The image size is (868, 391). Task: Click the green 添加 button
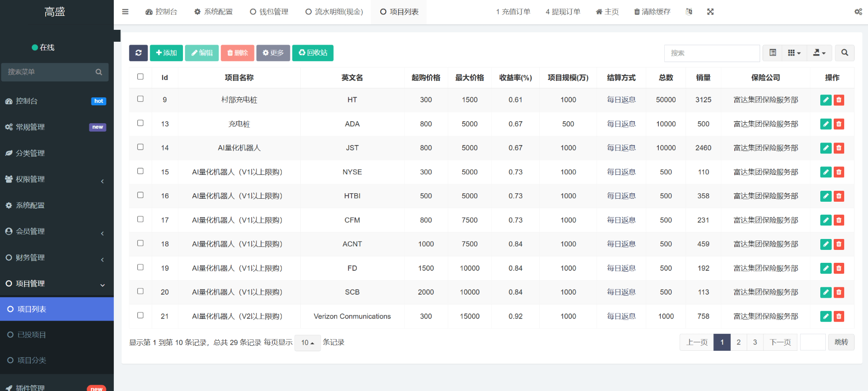(166, 53)
